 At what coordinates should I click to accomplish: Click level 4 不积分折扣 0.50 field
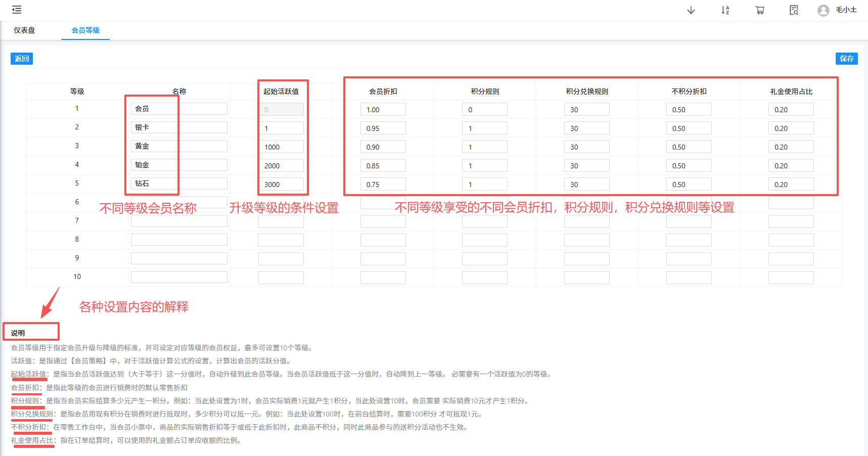tap(689, 165)
